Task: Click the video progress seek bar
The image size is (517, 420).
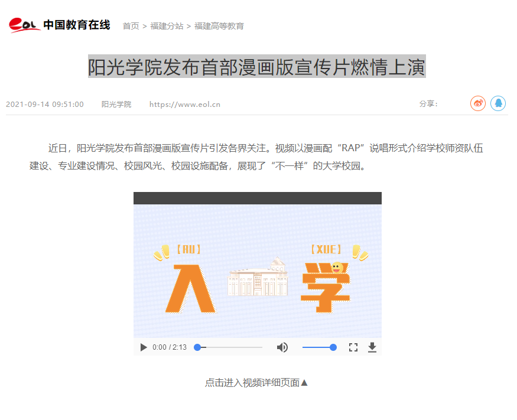Action: [x=228, y=347]
